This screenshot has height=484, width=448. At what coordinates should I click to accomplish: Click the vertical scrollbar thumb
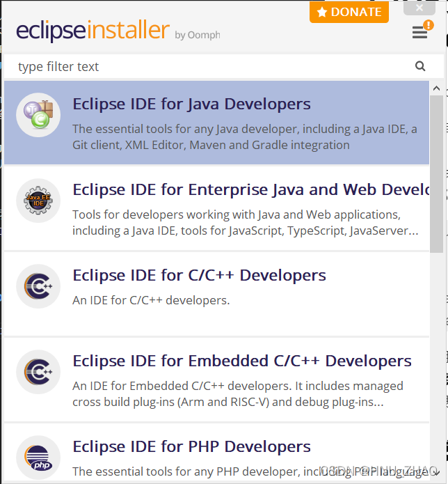click(x=436, y=174)
